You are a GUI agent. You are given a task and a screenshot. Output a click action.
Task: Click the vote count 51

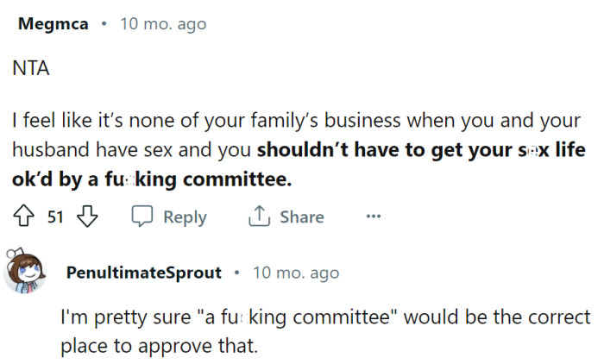coord(55,217)
